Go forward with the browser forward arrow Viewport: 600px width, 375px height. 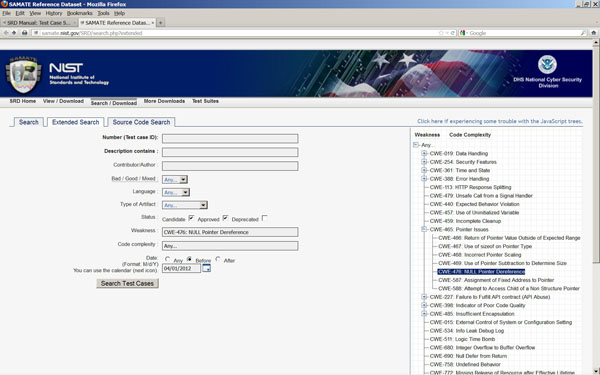click(x=14, y=33)
